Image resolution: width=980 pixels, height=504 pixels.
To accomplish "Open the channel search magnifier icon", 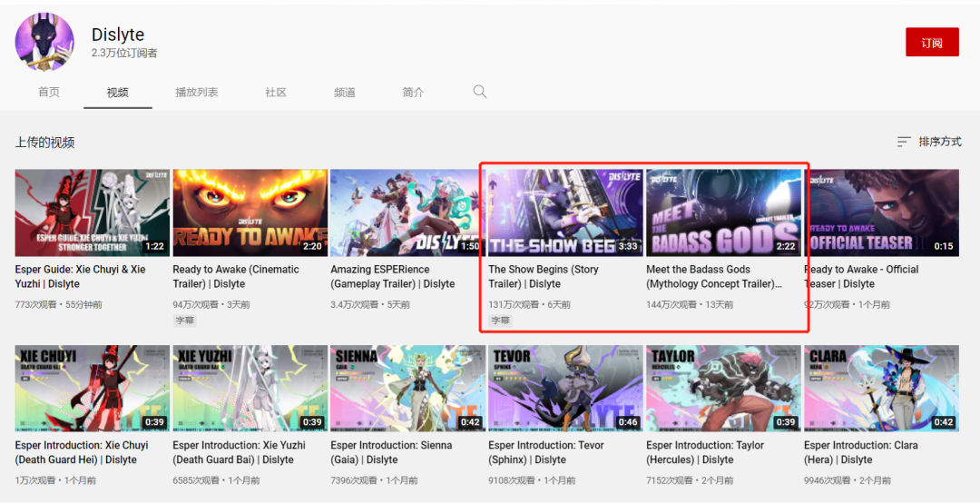I will tap(479, 92).
